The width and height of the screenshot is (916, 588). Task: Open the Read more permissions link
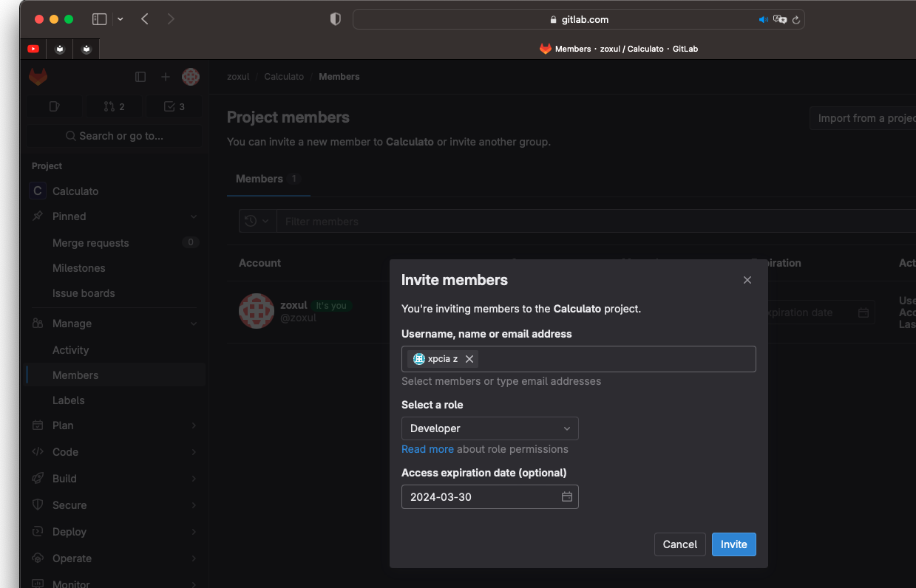click(x=427, y=449)
